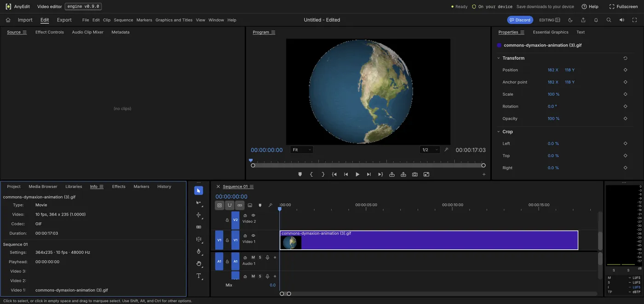Step forward one frame
The image size is (644, 304).
click(369, 174)
